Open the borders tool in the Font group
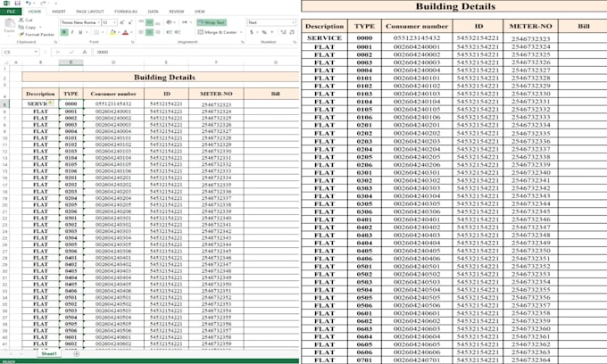Image resolution: width=607 pixels, height=364 pixels. (x=96, y=32)
